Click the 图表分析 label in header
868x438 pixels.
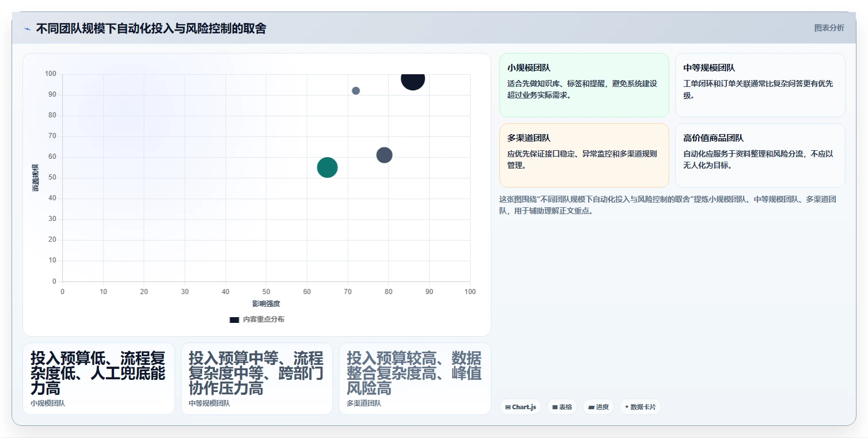click(x=829, y=28)
